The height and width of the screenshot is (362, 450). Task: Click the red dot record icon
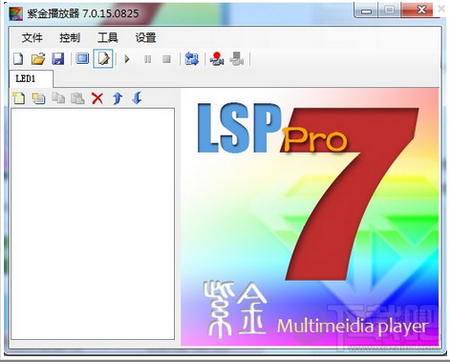[217, 59]
